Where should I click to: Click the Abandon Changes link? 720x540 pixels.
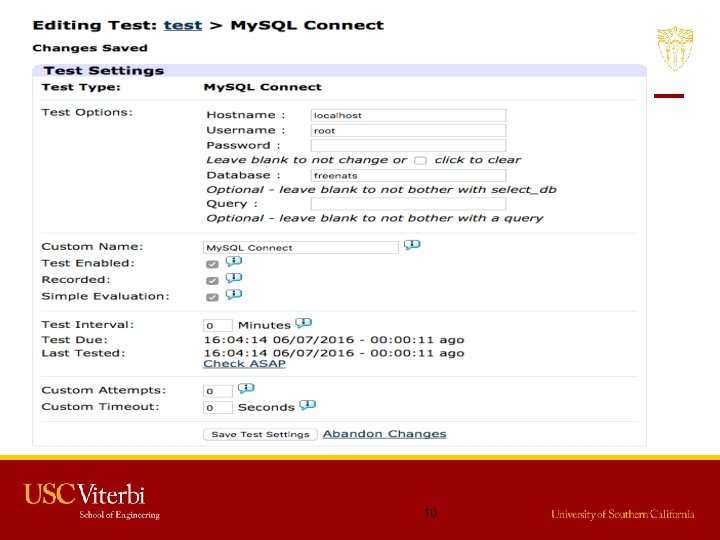(x=384, y=434)
